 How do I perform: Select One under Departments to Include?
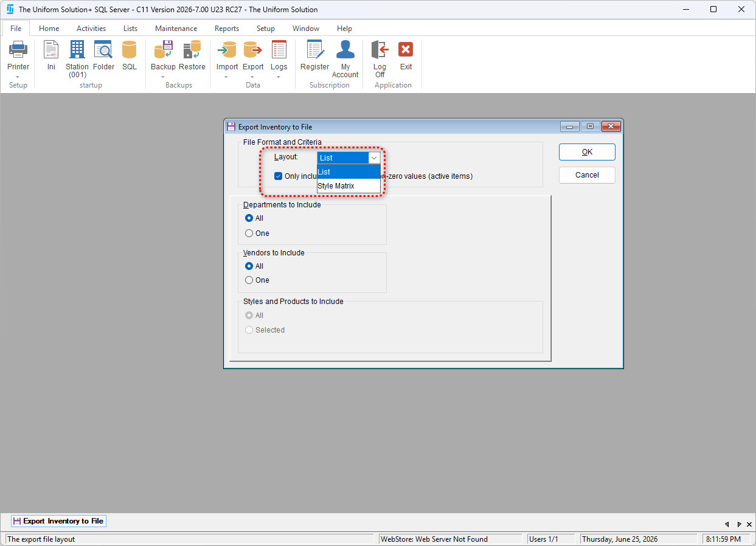point(249,233)
